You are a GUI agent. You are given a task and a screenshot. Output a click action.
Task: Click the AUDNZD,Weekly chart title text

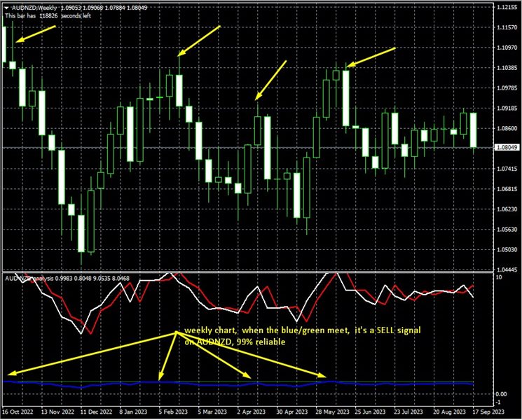[x=34, y=8]
